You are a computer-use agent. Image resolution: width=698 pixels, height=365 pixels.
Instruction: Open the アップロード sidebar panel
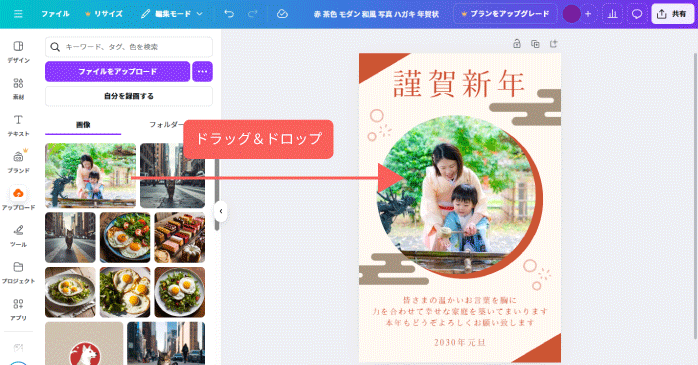coord(18,199)
